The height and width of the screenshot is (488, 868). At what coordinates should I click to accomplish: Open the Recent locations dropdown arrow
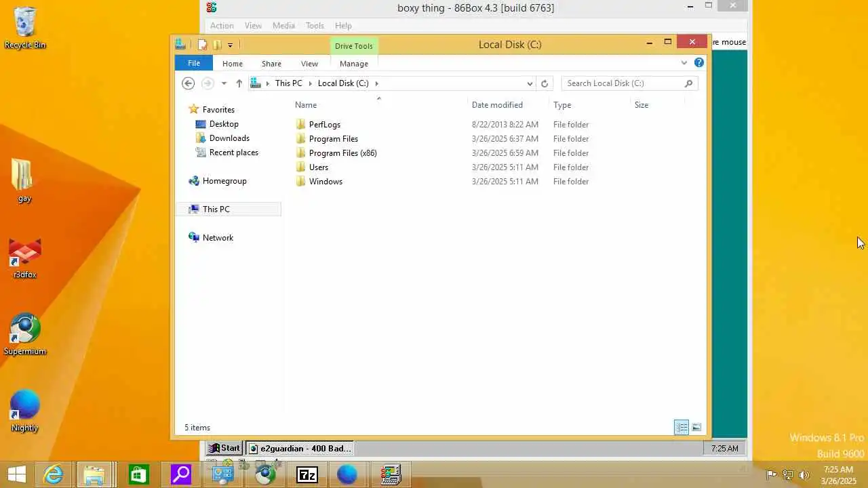point(224,83)
